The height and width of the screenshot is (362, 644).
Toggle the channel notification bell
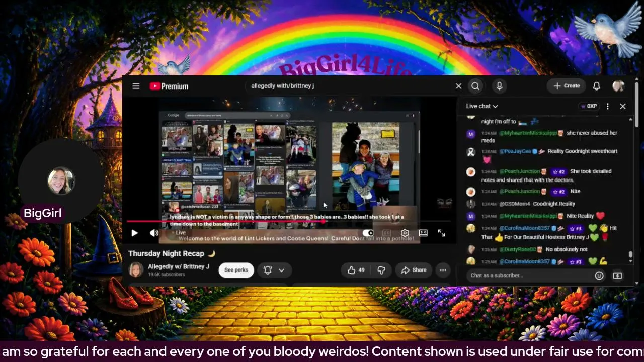[268, 270]
